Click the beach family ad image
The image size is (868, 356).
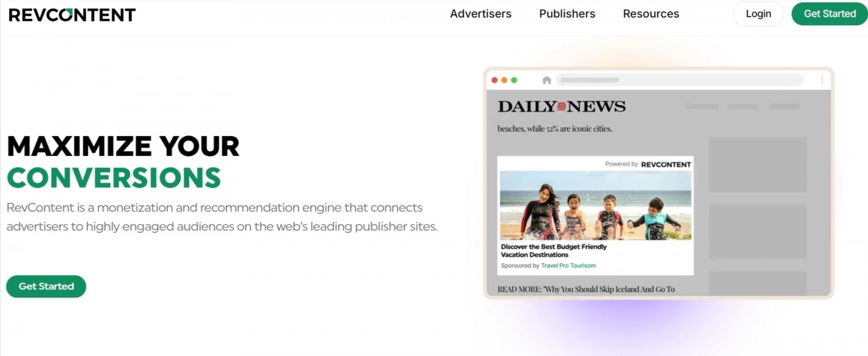click(x=596, y=206)
